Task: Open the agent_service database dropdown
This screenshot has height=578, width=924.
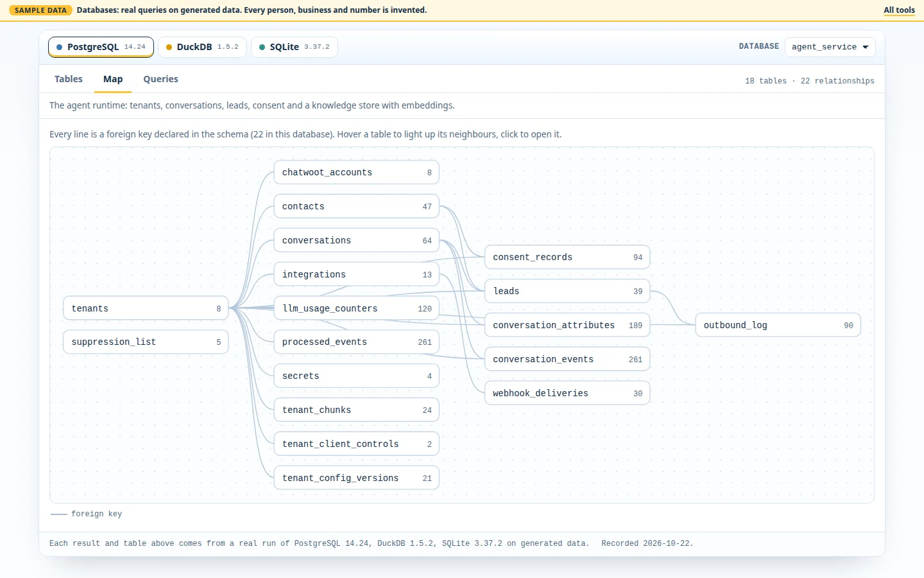Action: [830, 47]
